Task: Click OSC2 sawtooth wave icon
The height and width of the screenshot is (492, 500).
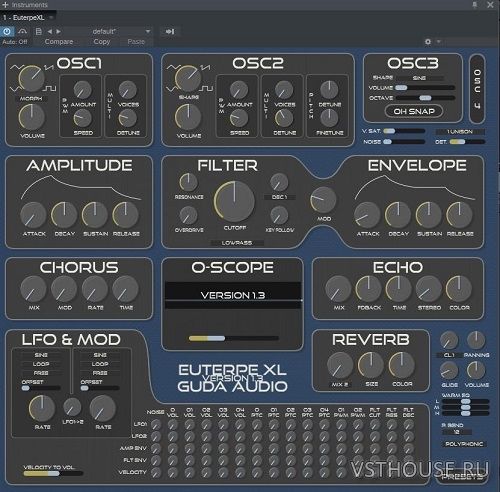Action: (205, 68)
